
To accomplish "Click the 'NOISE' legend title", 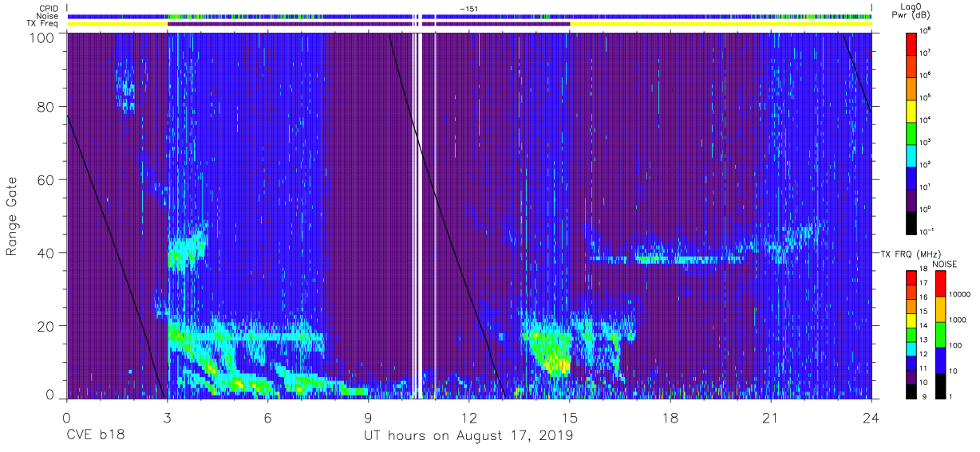I will (946, 263).
